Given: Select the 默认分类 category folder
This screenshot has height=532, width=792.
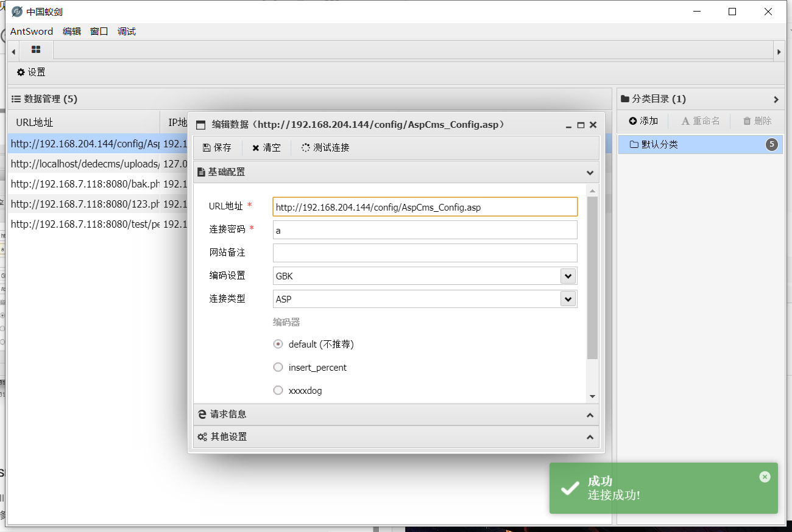Looking at the screenshot, I should pos(701,145).
